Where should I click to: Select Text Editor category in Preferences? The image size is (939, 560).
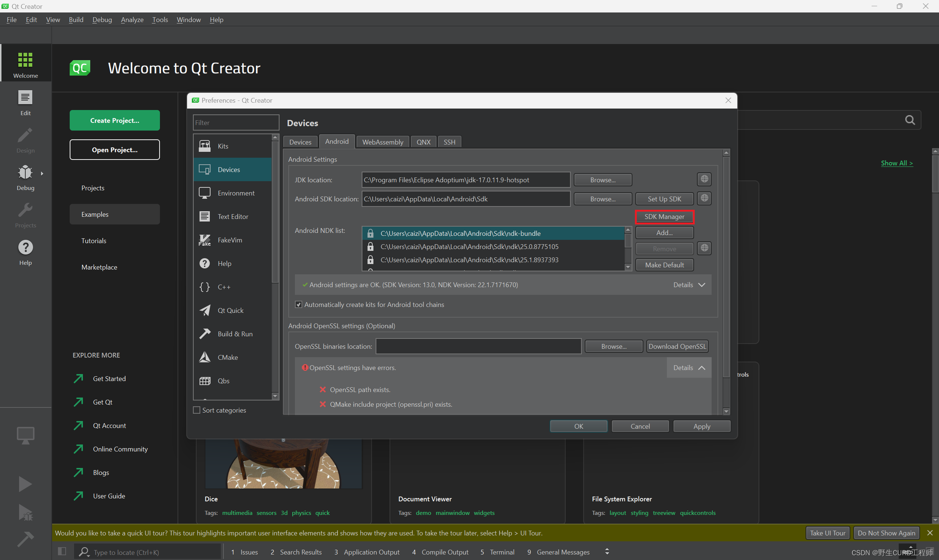[233, 216]
